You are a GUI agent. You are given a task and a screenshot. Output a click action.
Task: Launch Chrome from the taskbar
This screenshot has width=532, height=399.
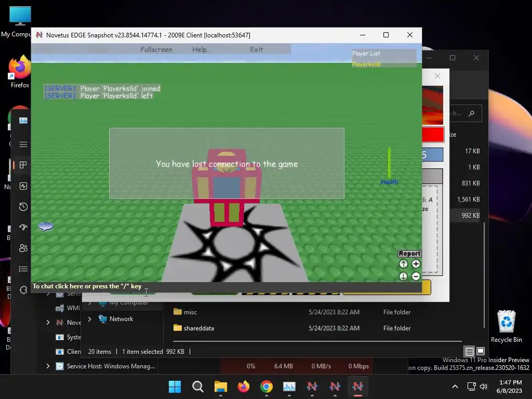pos(267,387)
